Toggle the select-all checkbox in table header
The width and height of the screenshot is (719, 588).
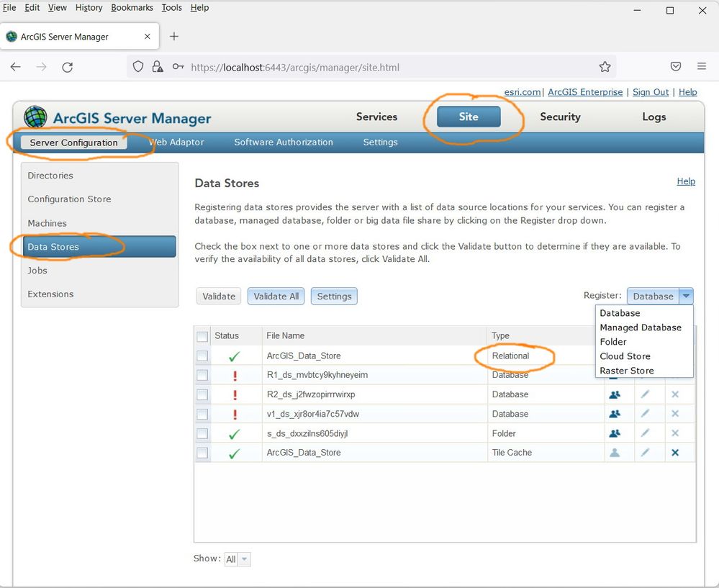pyautogui.click(x=202, y=336)
